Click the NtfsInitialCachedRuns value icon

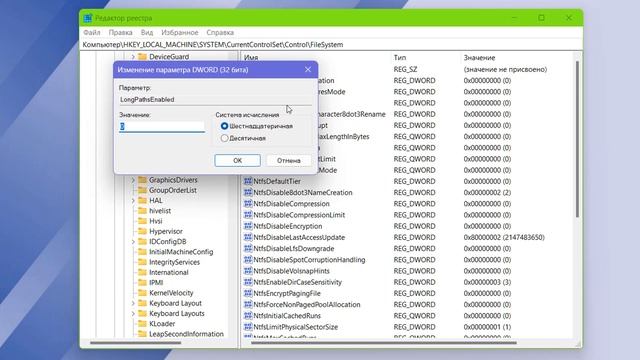[248, 316]
